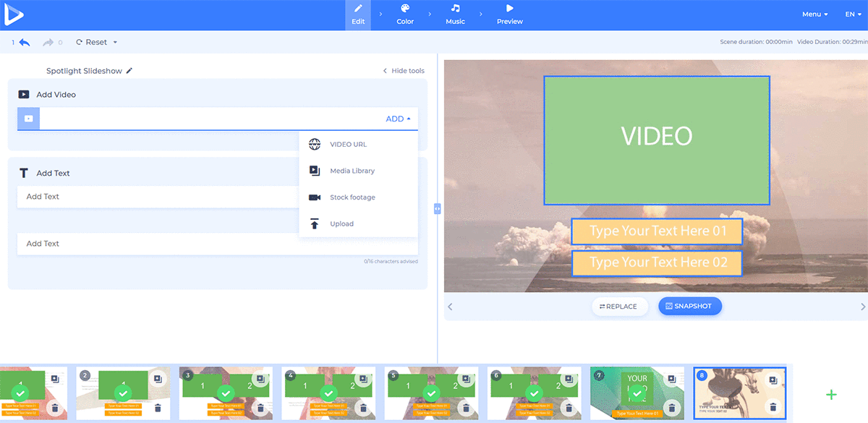This screenshot has height=423, width=868.
Task: Click the green checkmark on scene 5
Action: tap(431, 393)
